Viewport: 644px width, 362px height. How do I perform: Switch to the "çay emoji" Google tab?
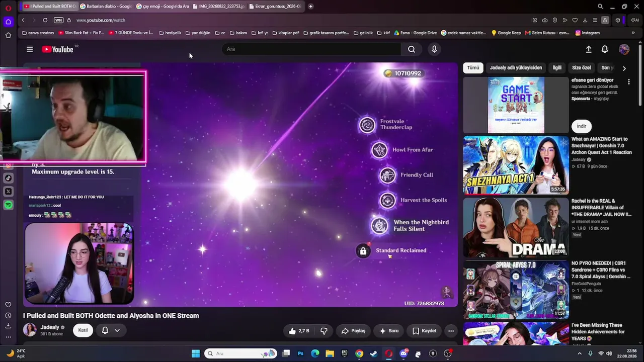tap(162, 7)
